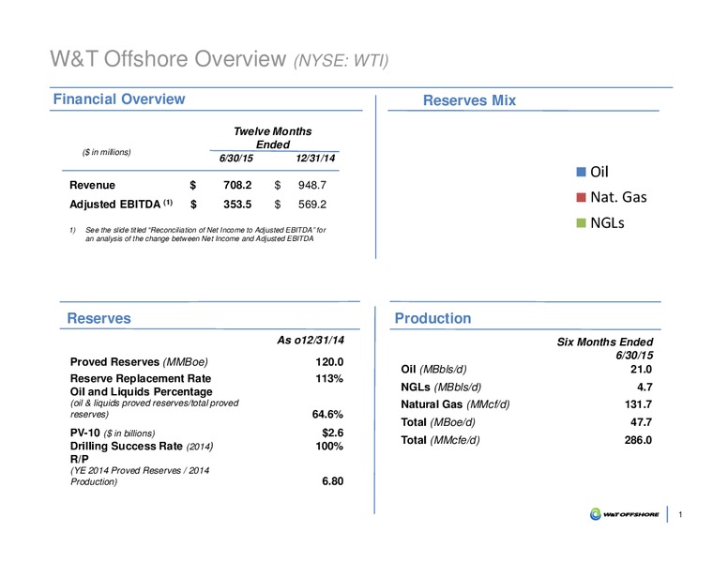Select Adjusted EBITDA value 353.5
728x563 pixels.
pyautogui.click(x=237, y=205)
